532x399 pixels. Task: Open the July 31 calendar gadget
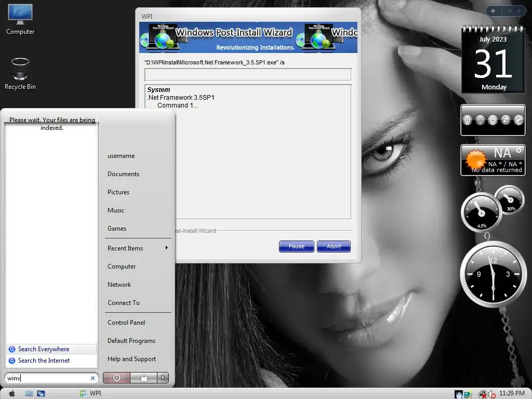coord(493,60)
